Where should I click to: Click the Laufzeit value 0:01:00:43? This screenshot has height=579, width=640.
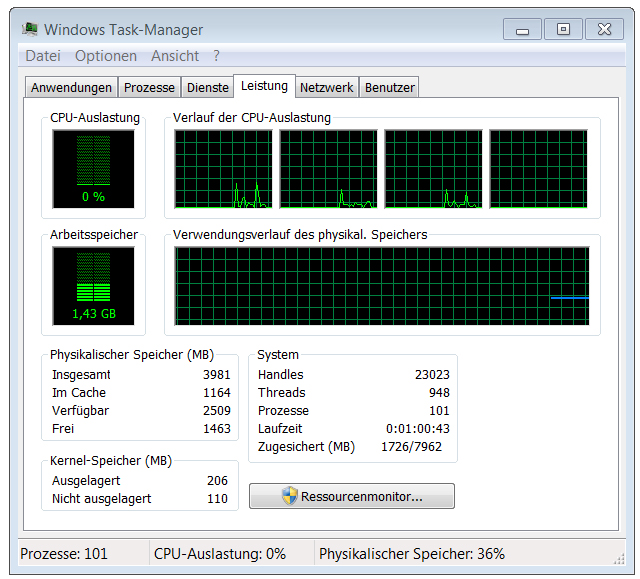click(x=418, y=428)
